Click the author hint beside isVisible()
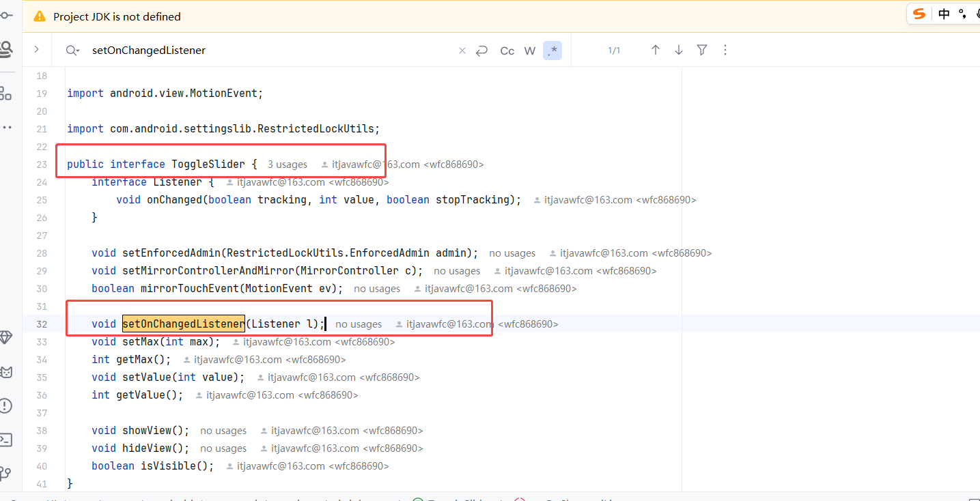980x501 pixels. [x=307, y=466]
